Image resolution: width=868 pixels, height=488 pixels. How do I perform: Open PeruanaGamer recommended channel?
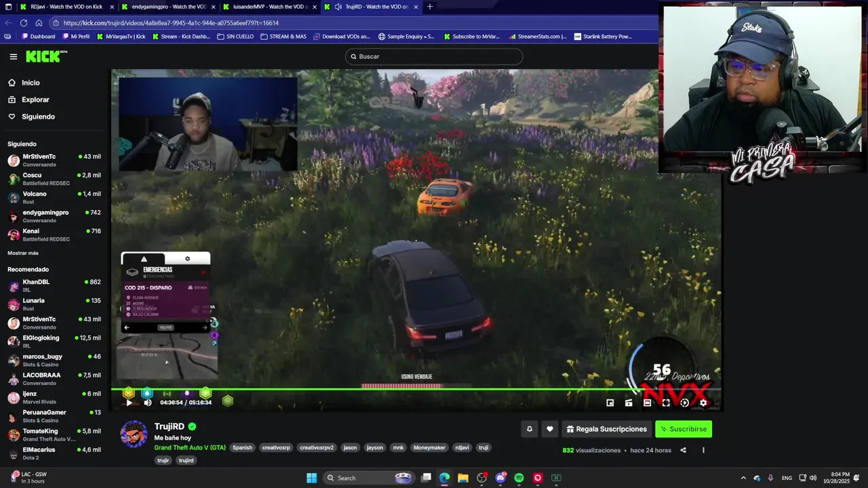tap(54, 416)
